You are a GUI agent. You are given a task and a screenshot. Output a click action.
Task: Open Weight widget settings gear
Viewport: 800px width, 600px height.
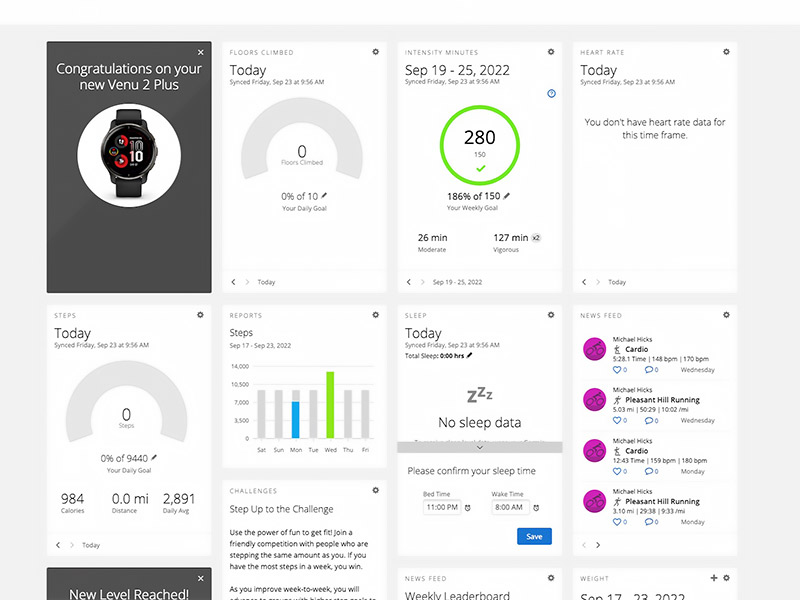click(x=726, y=578)
